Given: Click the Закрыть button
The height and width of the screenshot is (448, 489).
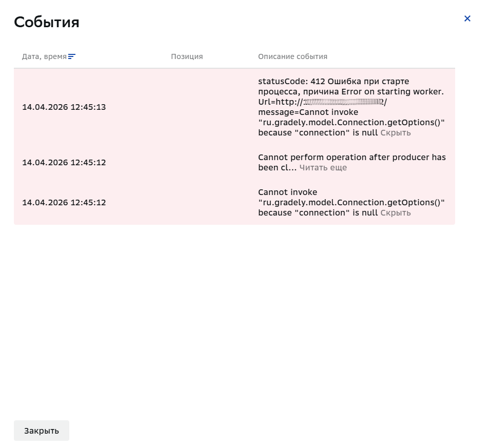Looking at the screenshot, I should [x=42, y=431].
